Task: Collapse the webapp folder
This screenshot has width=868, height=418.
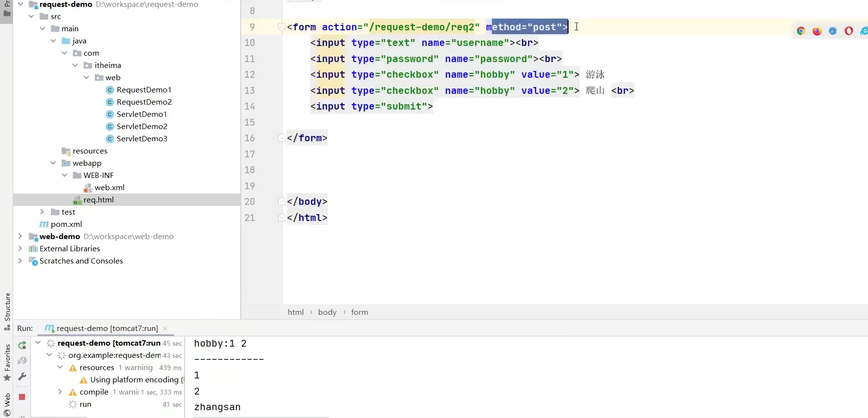Action: (53, 163)
